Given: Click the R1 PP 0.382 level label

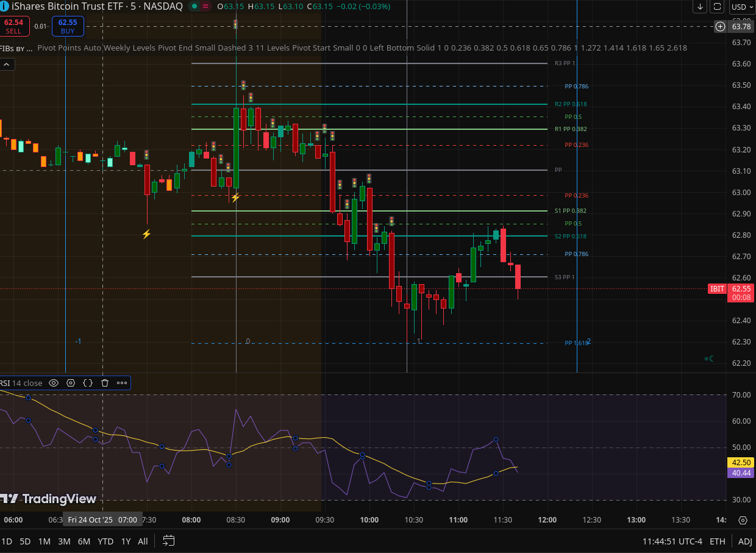Looking at the screenshot, I should coord(571,129).
